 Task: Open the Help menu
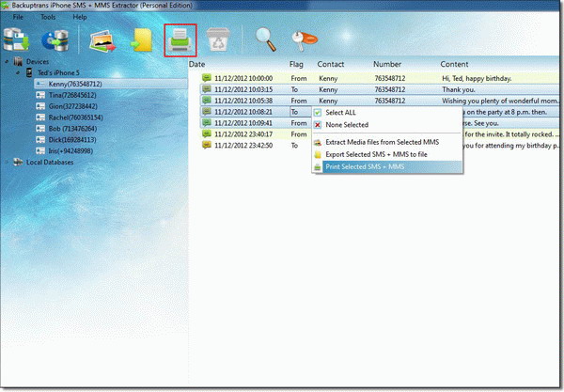(x=80, y=17)
